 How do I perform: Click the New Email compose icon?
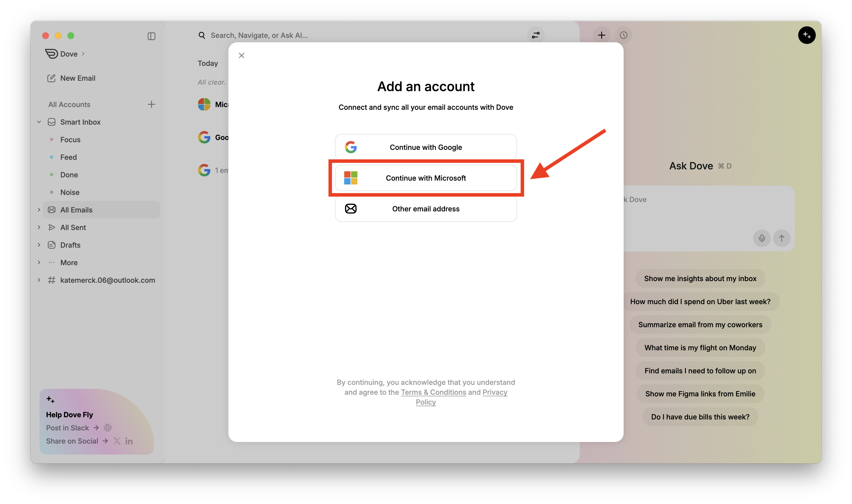click(51, 78)
